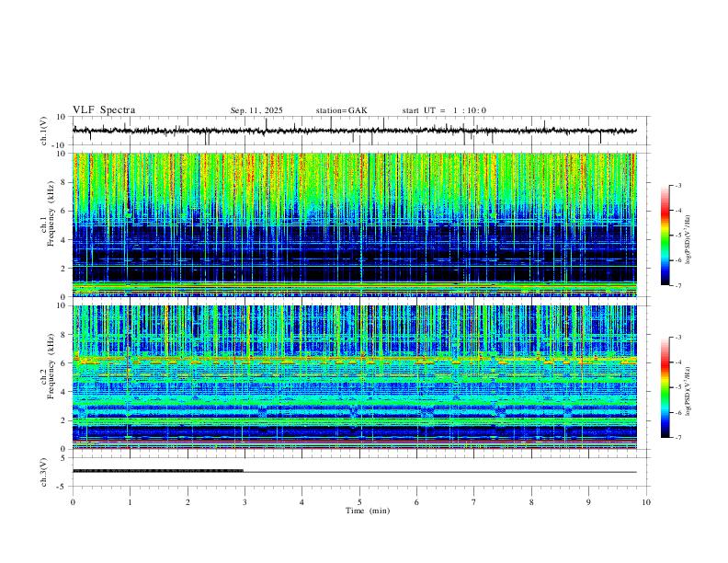Click the "2" tick on ch.2 frequency axis
This screenshot has width=728, height=563.
[64, 420]
